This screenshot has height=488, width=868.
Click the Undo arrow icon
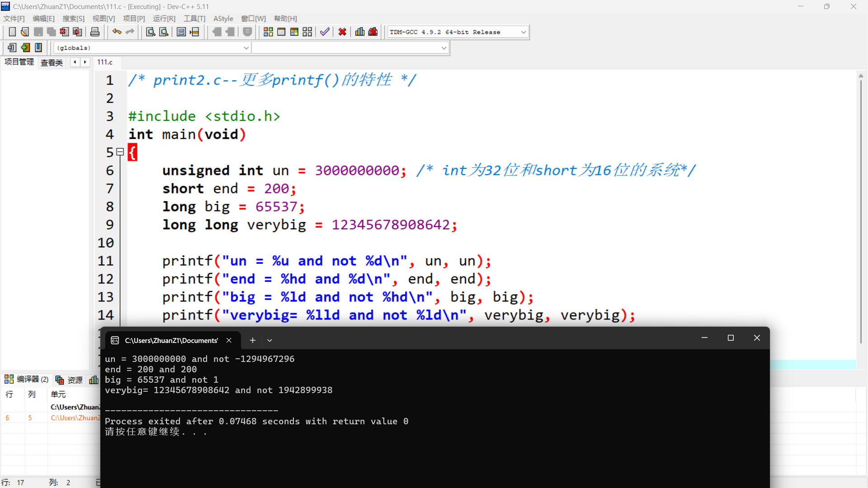pos(117,32)
